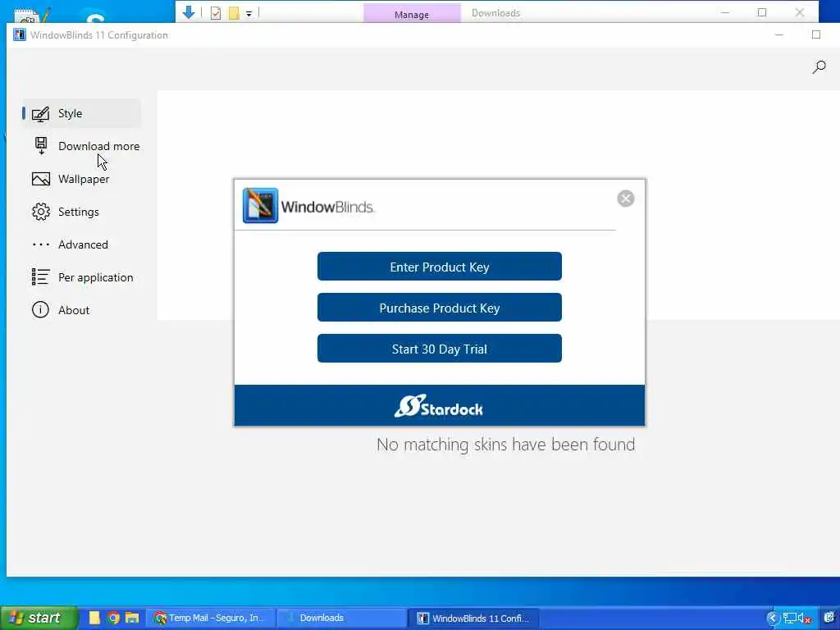Click the WindowBlinds title bar app icon

point(20,34)
